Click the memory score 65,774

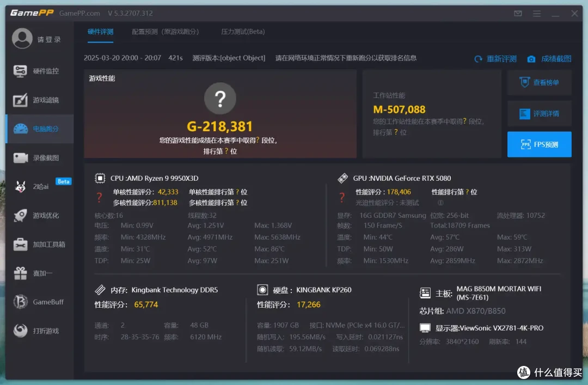[146, 304]
